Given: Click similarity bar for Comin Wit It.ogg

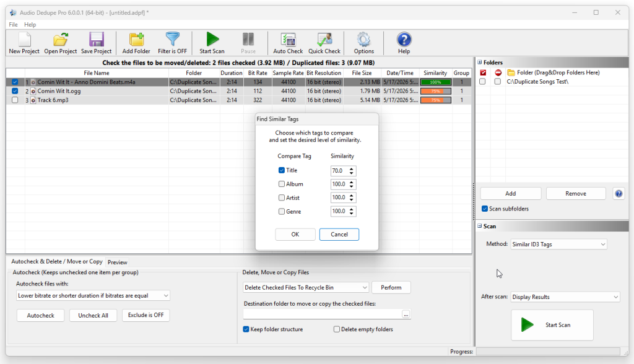Looking at the screenshot, I should click(435, 92).
